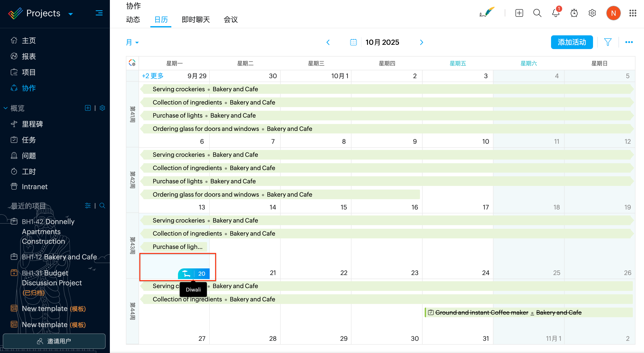Open the 动态 tab

[133, 19]
